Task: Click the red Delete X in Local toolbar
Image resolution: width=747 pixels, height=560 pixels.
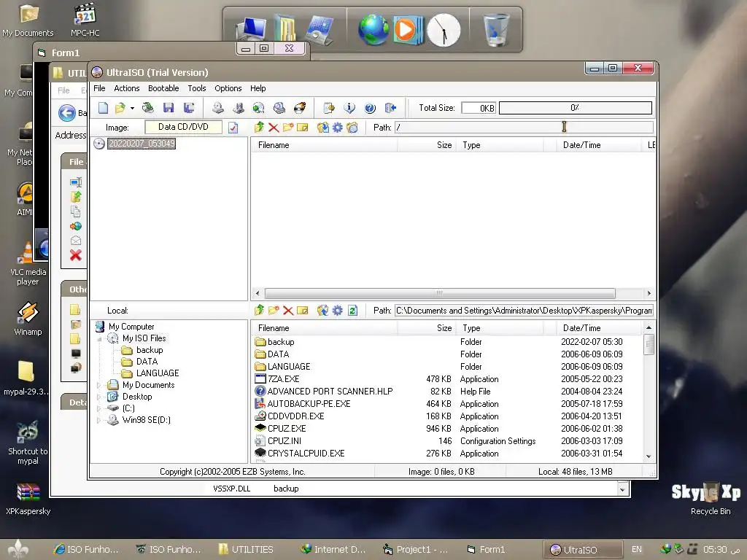Action: (x=287, y=311)
